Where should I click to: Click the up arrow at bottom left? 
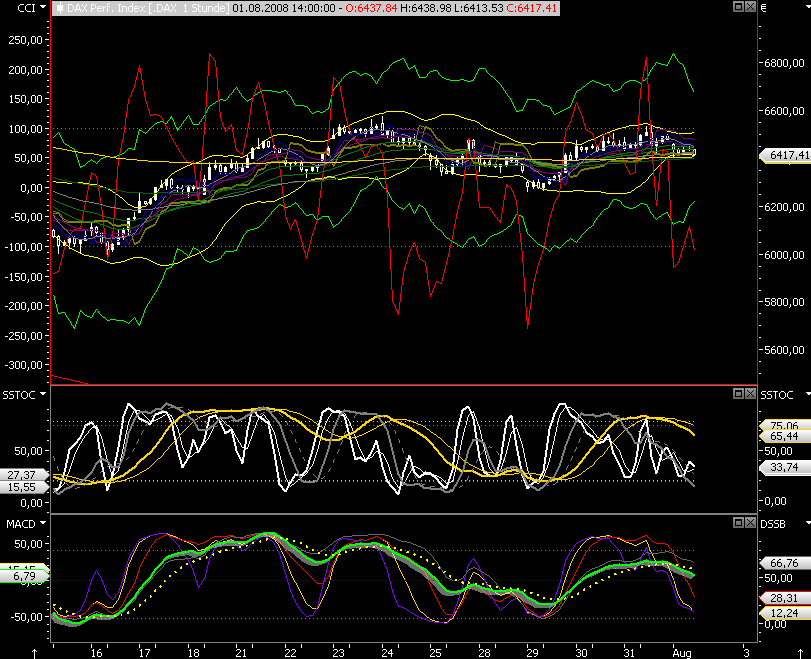[35, 653]
